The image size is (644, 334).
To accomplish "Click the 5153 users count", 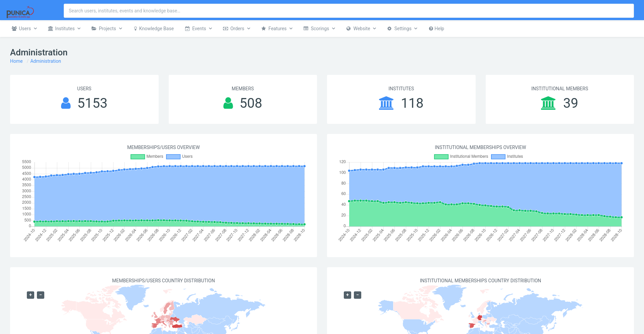I will (x=92, y=103).
